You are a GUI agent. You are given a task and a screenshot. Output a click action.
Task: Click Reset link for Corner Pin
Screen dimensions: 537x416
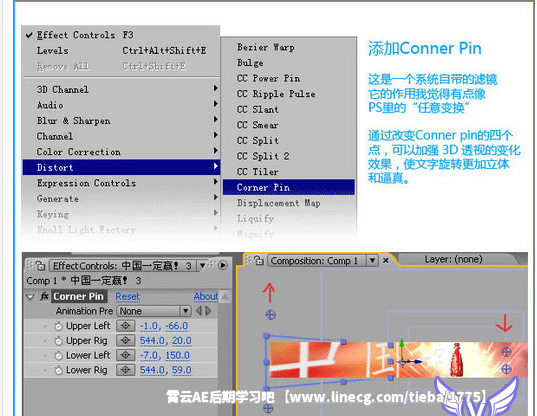click(127, 297)
